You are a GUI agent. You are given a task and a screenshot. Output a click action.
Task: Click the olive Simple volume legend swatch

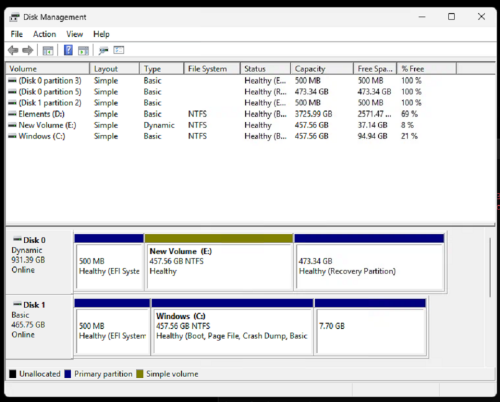[140, 374]
